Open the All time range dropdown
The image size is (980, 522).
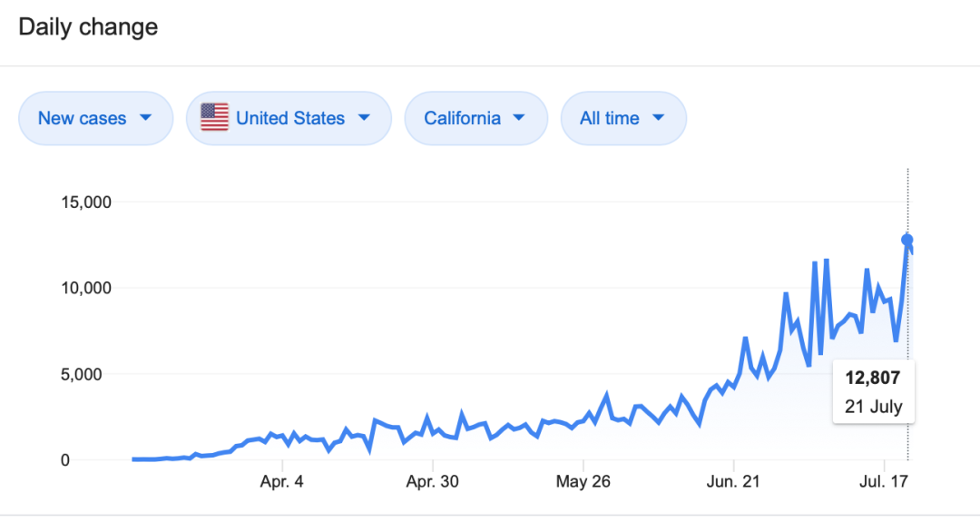[623, 118]
